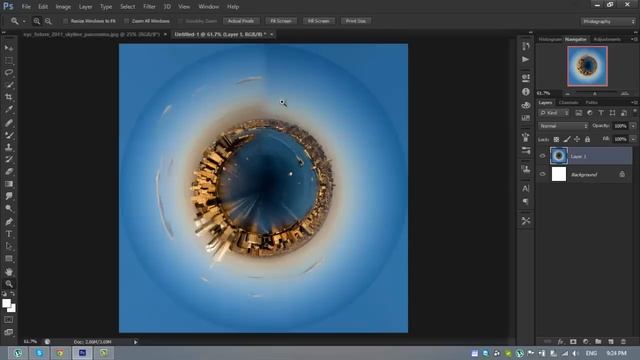Open the Layer menu

[x=85, y=7]
